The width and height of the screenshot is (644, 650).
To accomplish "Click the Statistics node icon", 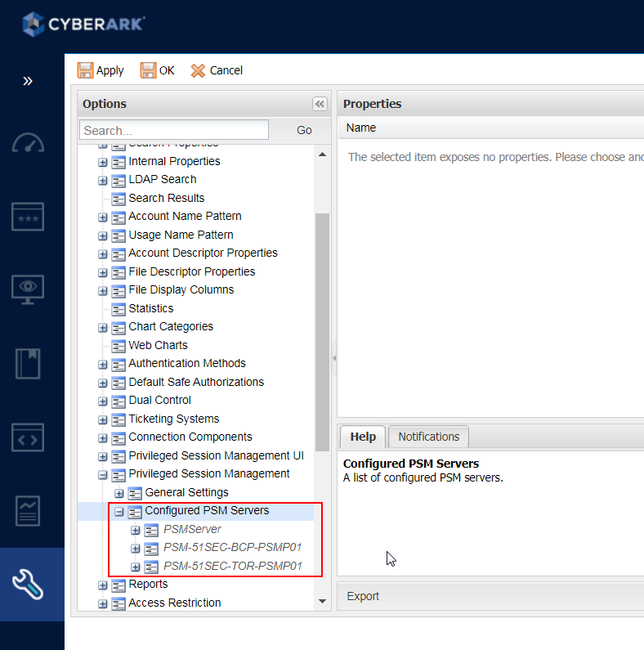I will (x=119, y=309).
